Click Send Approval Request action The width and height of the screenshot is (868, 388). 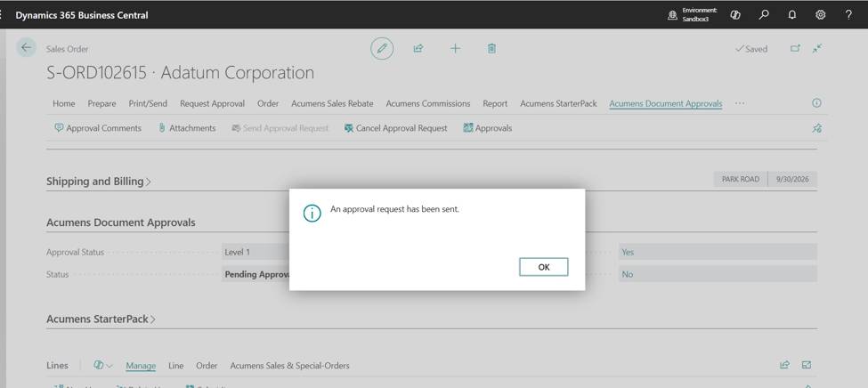[x=280, y=128]
